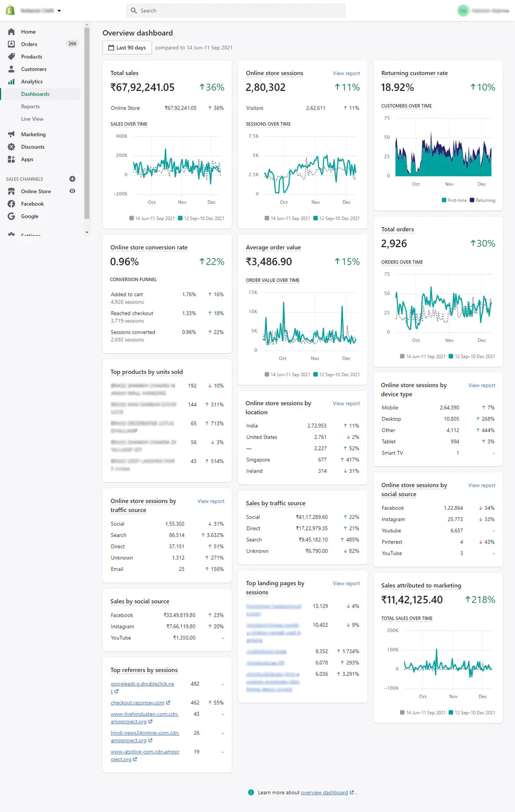Add a sales channel with plus icon
The image size is (515, 812).
(x=72, y=179)
